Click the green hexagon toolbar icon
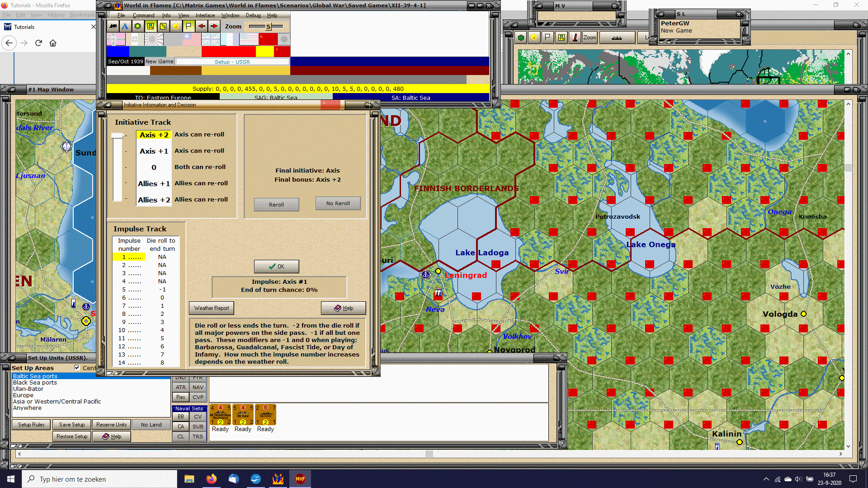 tap(138, 26)
